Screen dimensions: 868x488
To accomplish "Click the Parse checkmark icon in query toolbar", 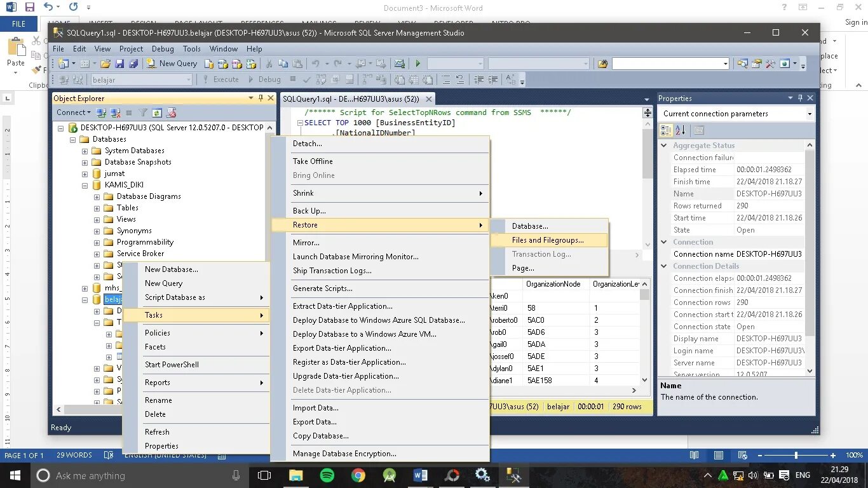I will click(x=307, y=79).
